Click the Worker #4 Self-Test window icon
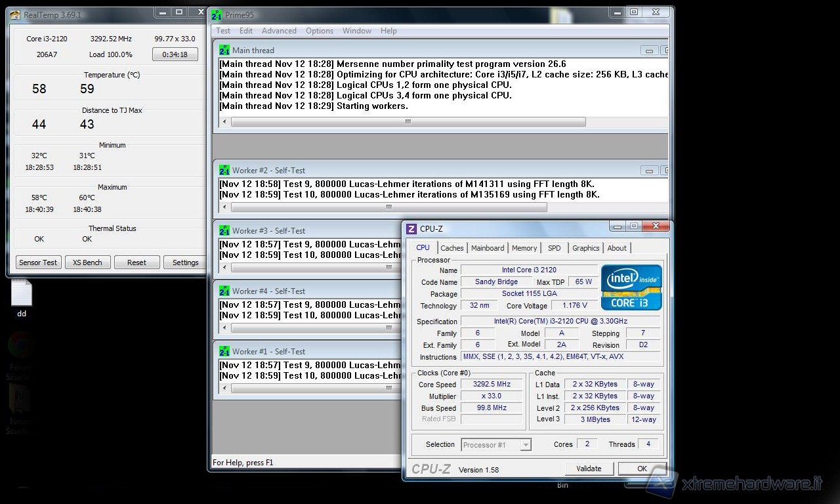The width and height of the screenshot is (840, 504). [224, 291]
